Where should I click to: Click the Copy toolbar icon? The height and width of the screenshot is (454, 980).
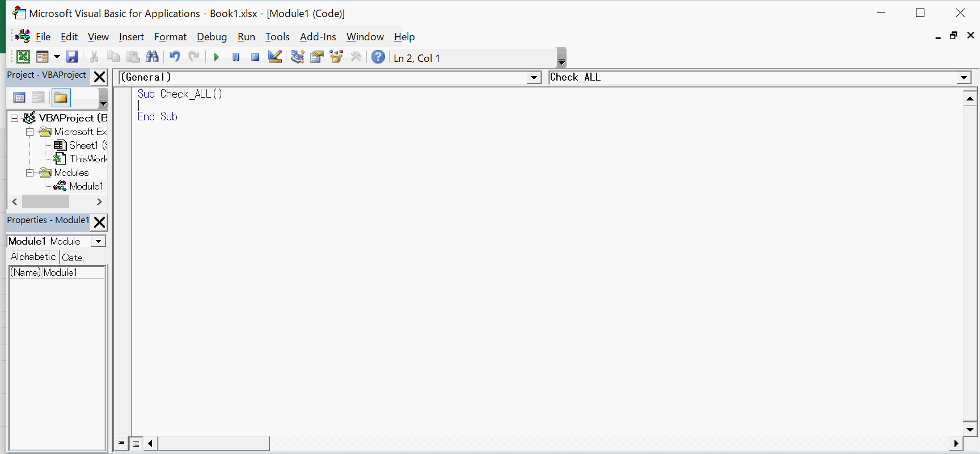(113, 57)
